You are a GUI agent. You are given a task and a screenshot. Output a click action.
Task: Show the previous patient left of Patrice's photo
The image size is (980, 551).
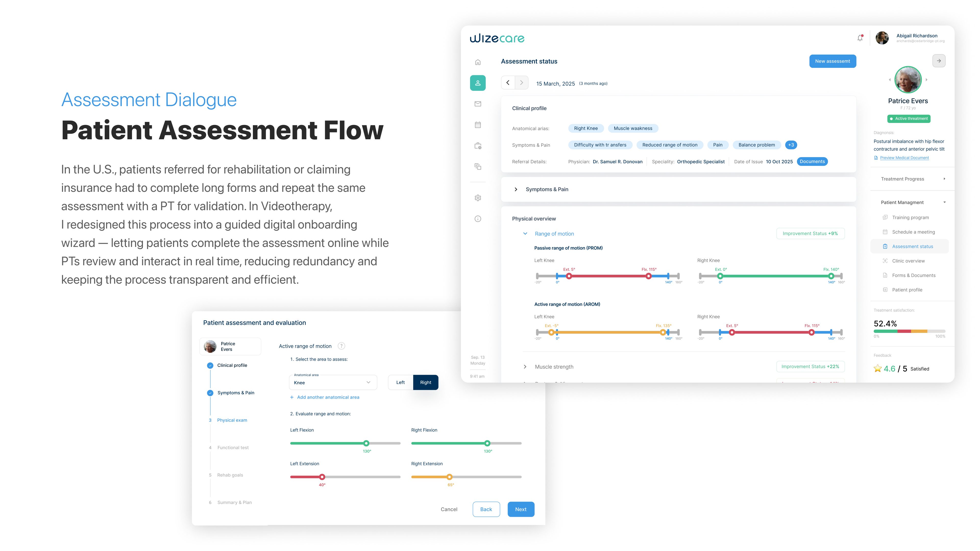pos(889,80)
